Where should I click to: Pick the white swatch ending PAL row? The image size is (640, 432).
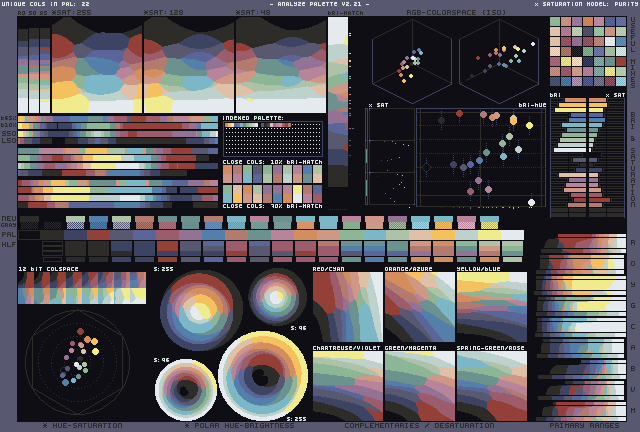click(x=512, y=235)
